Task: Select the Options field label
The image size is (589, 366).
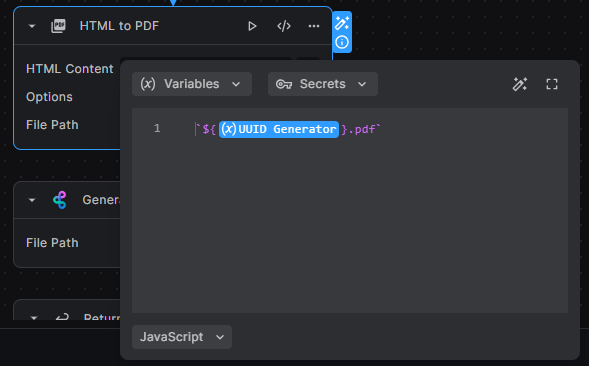Action: pos(49,97)
